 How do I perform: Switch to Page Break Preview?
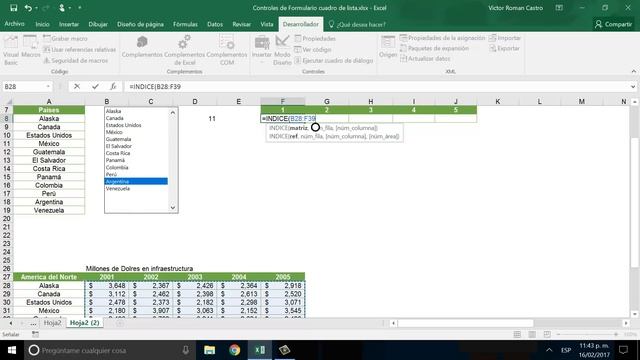[x=547, y=334]
